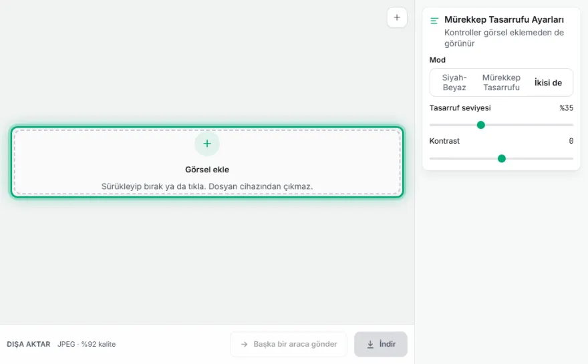Screen dimensions: 588x364
Task: Click the Görsel ekle heading text
Action: pos(207,170)
